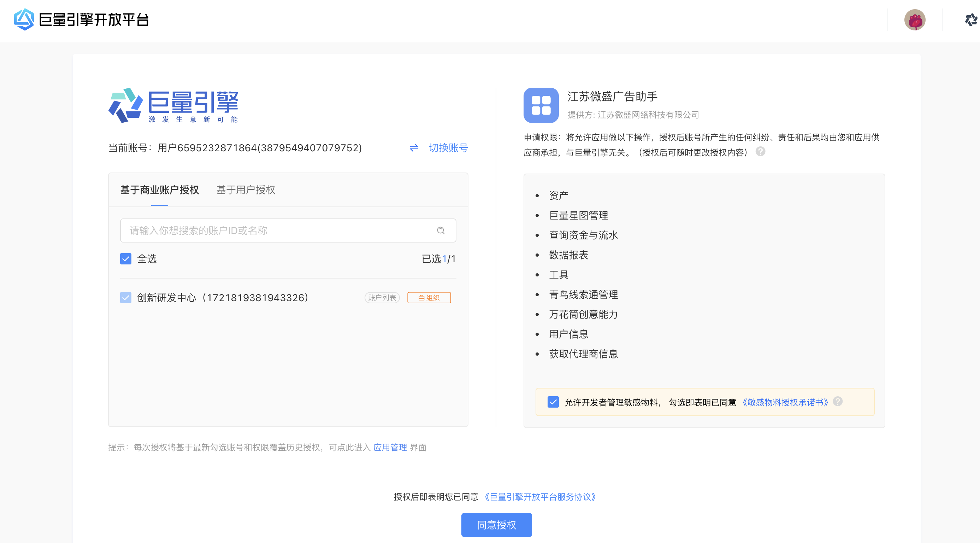Click the 查询资金与流水 permission item
The height and width of the screenshot is (543, 980).
583,235
